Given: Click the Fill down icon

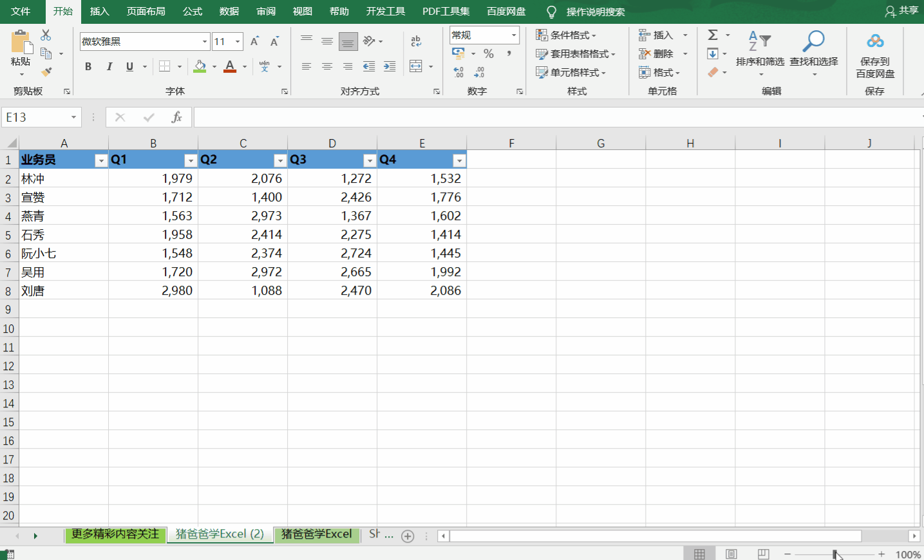Looking at the screenshot, I should (x=713, y=53).
